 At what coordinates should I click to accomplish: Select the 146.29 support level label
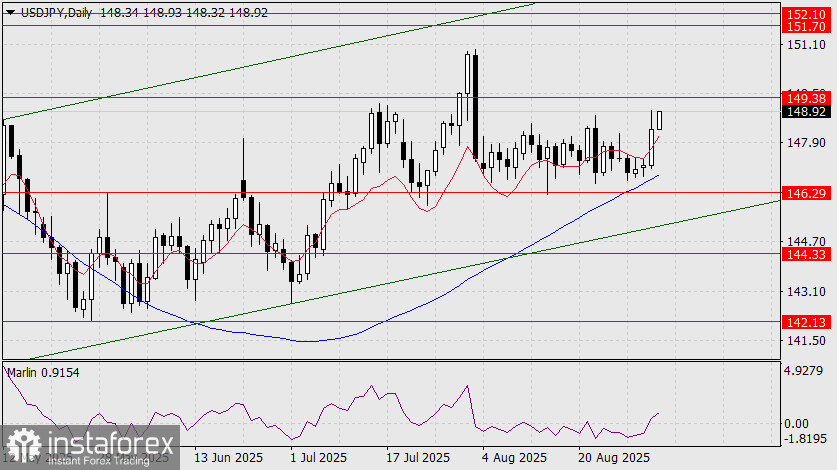tap(806, 193)
